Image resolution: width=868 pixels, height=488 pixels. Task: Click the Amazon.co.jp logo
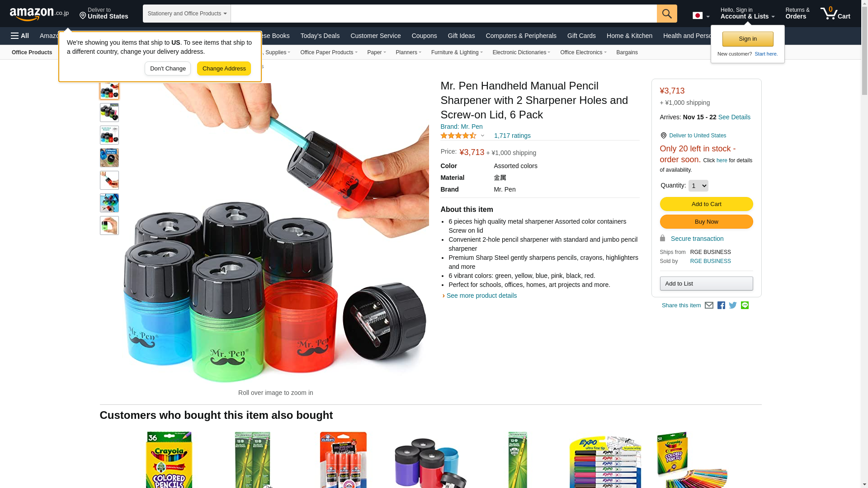(39, 14)
